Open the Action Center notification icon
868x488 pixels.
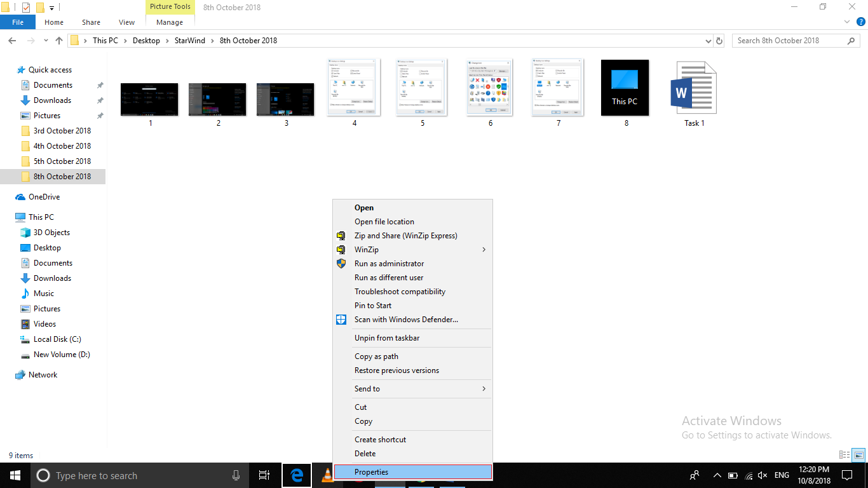[846, 475]
